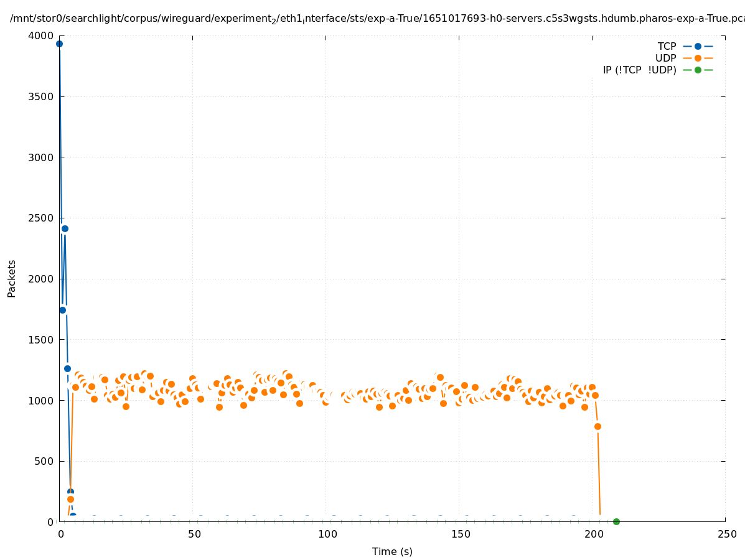Click the 100 tick label on time axis
The width and height of the screenshot is (745, 560).
point(326,534)
